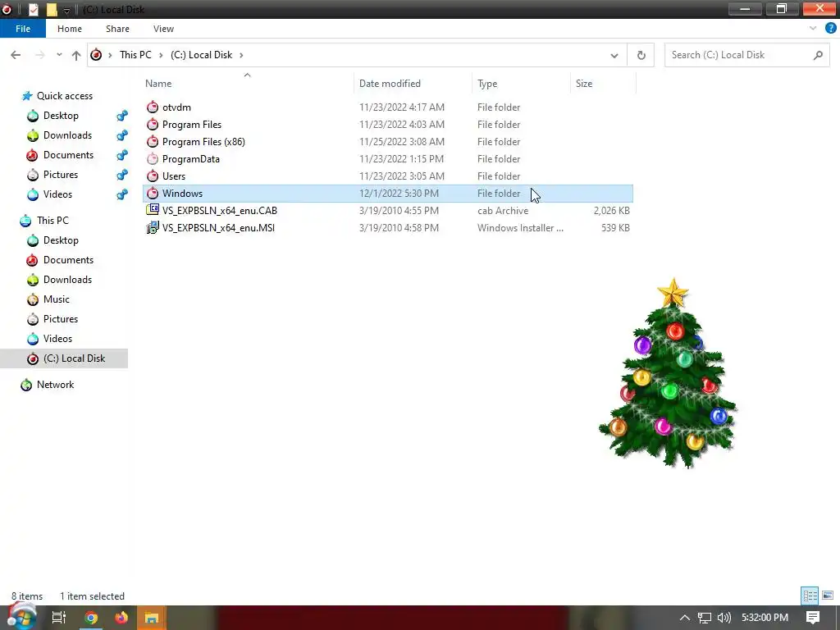Viewport: 840px width, 630px height.
Task: Open the recent locations dropdown arrow
Action: tap(59, 55)
